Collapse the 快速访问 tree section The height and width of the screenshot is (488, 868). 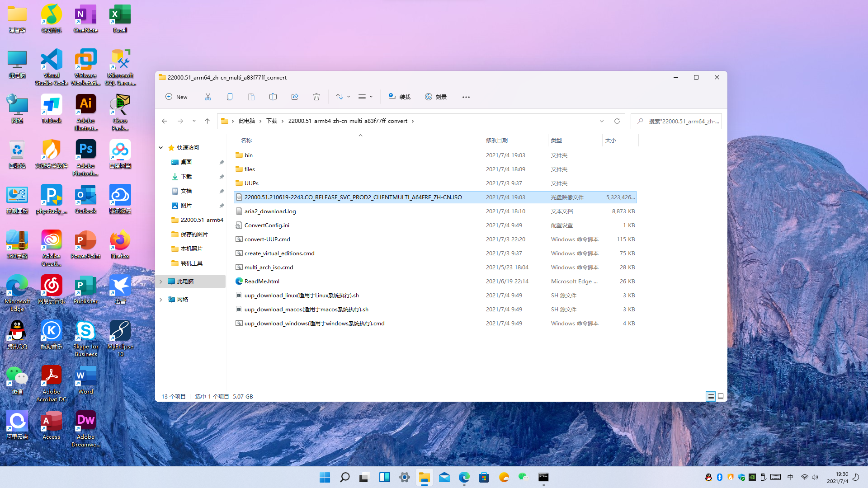click(160, 148)
